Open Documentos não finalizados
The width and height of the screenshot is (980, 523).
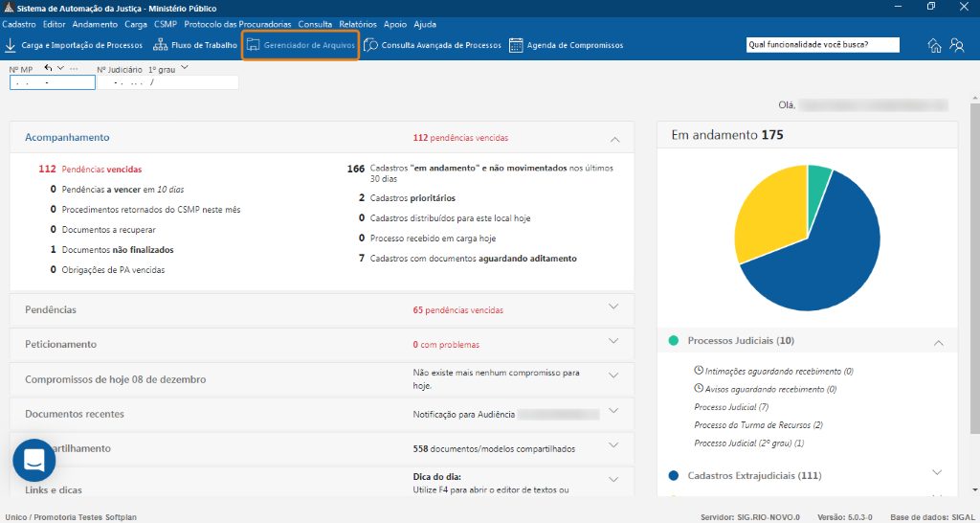pyautogui.click(x=113, y=250)
